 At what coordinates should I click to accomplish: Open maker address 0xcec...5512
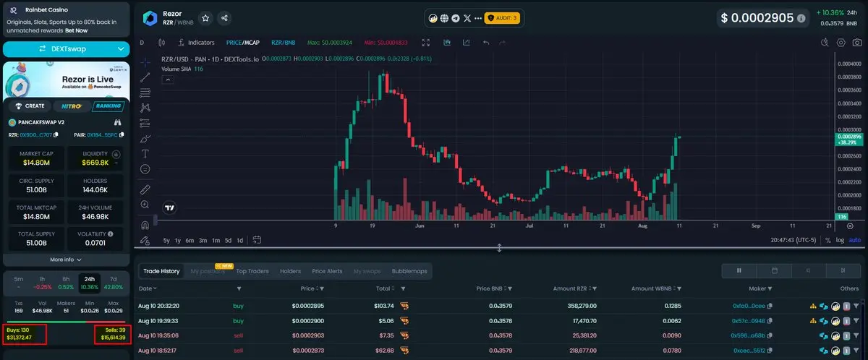coord(748,351)
